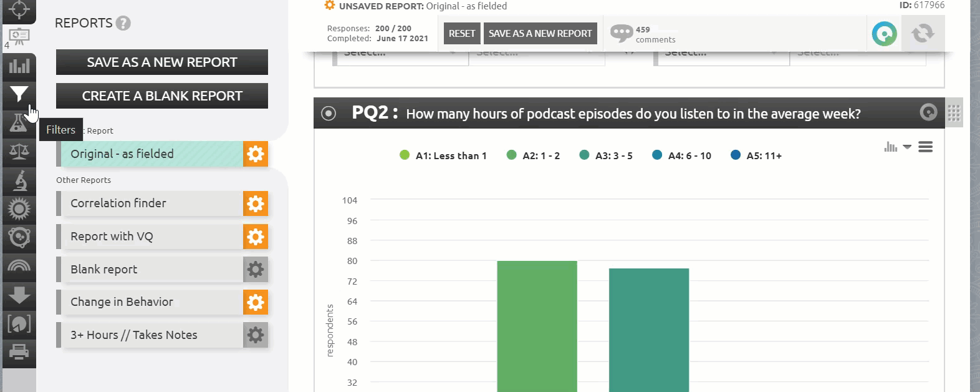This screenshot has width=980, height=392.
Task: Toggle legend series A1: Less than 1
Action: [x=443, y=155]
